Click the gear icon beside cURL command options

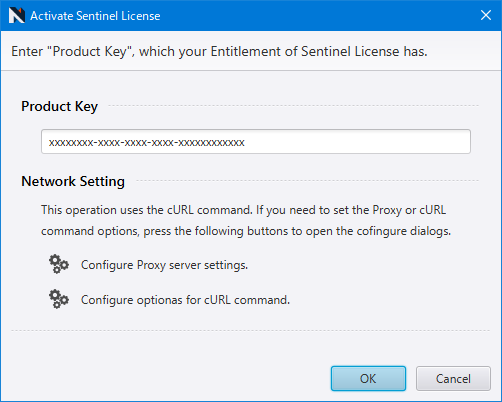59,299
